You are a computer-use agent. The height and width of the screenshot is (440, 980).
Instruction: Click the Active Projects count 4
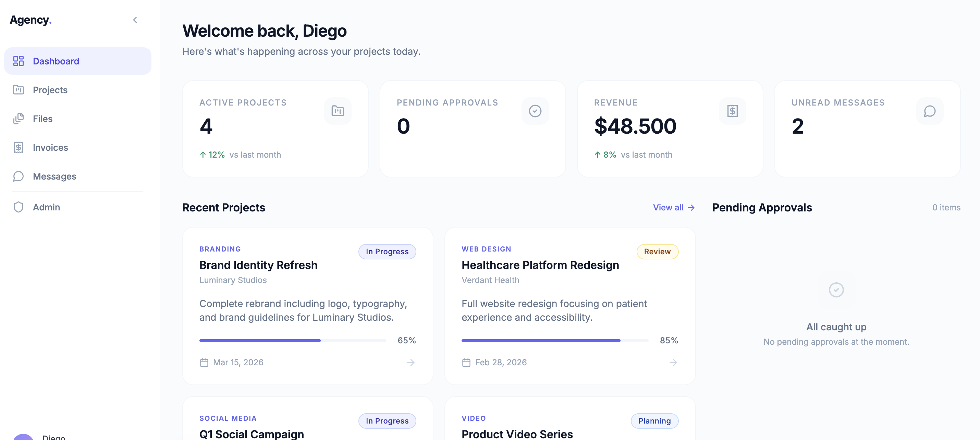click(x=206, y=126)
